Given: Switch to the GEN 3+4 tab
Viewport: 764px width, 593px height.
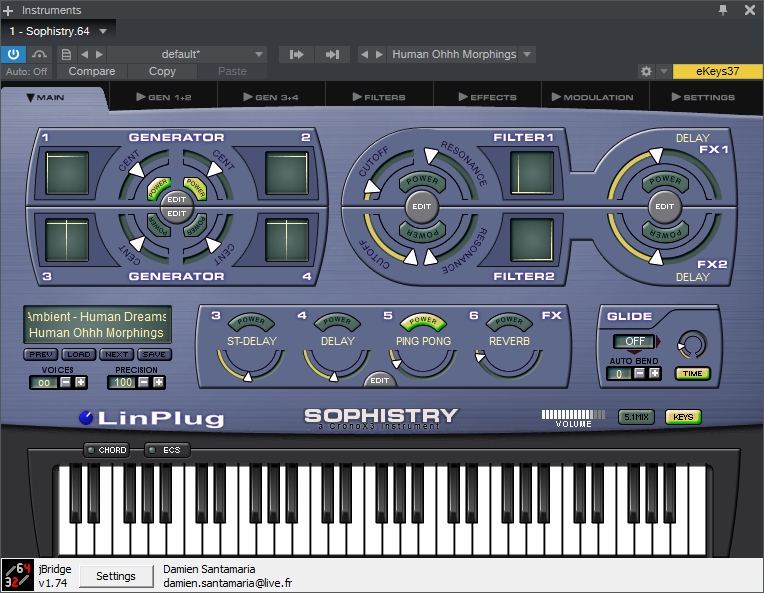Looking at the screenshot, I should [271, 97].
